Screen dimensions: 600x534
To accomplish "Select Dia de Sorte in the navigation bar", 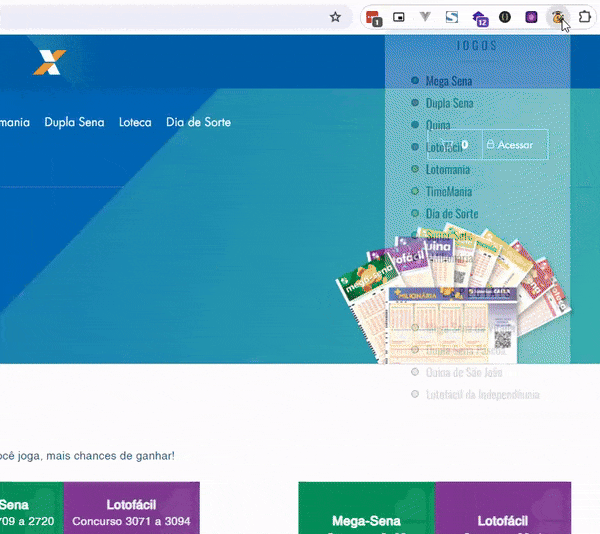I will pyautogui.click(x=198, y=122).
